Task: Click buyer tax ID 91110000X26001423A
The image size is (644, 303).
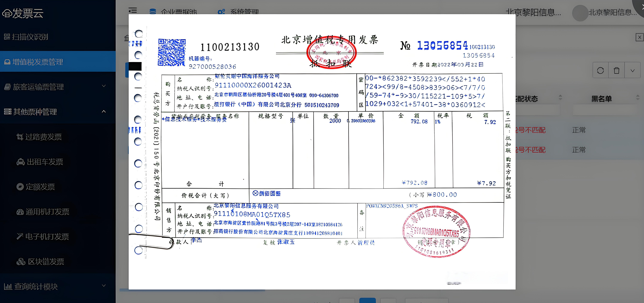Action: pyautogui.click(x=253, y=86)
